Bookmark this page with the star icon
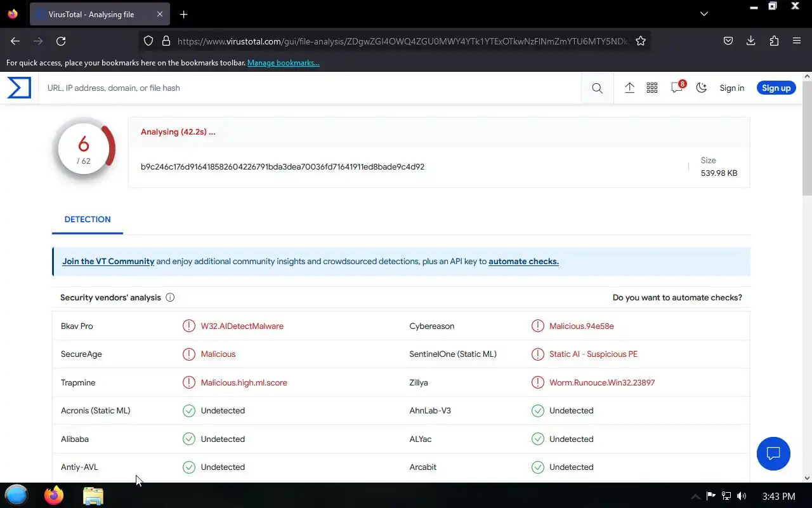Viewport: 812px width, 508px height. (641, 41)
